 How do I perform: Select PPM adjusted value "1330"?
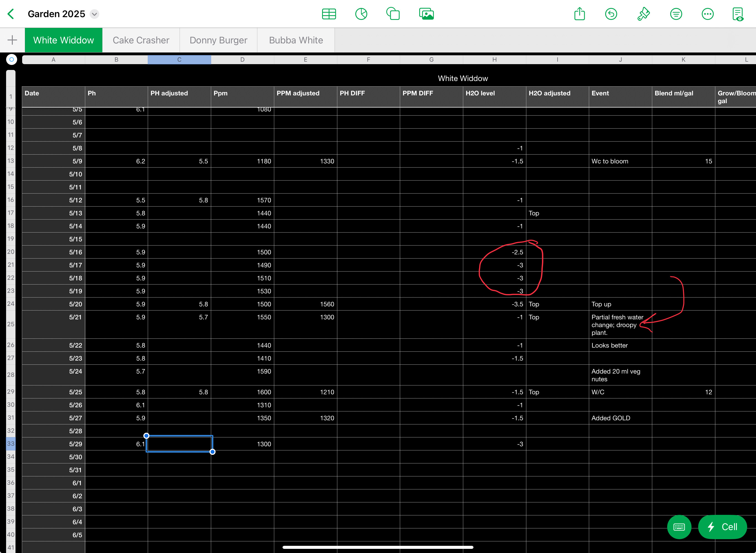click(x=305, y=161)
